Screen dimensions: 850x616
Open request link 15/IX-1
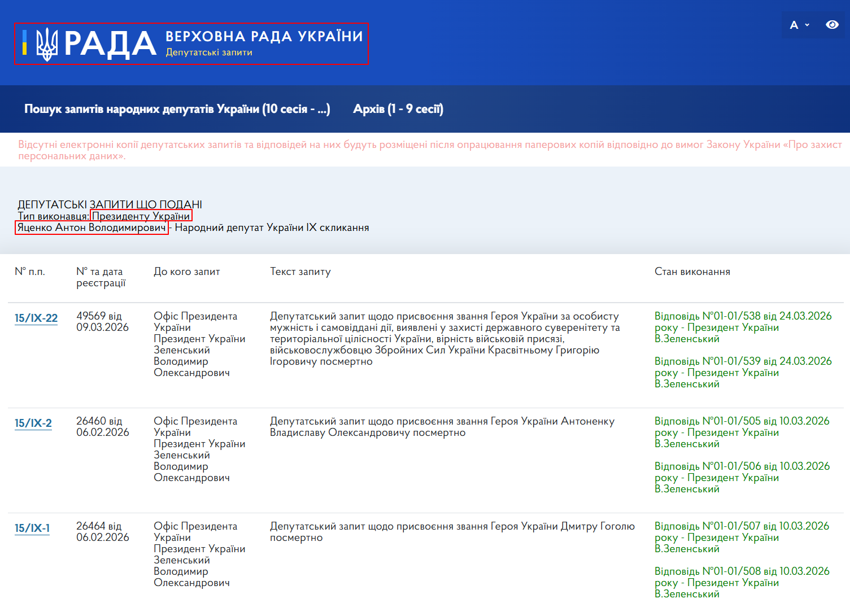click(x=32, y=528)
